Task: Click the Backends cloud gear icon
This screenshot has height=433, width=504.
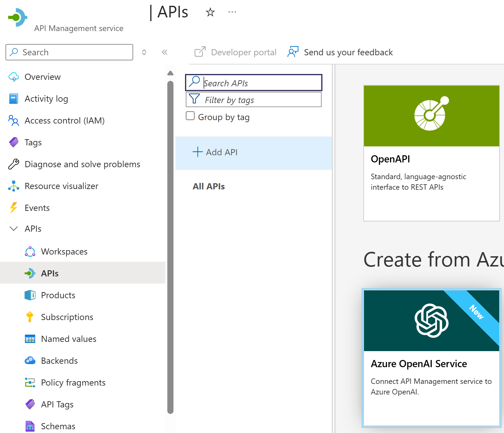Action: [30, 361]
